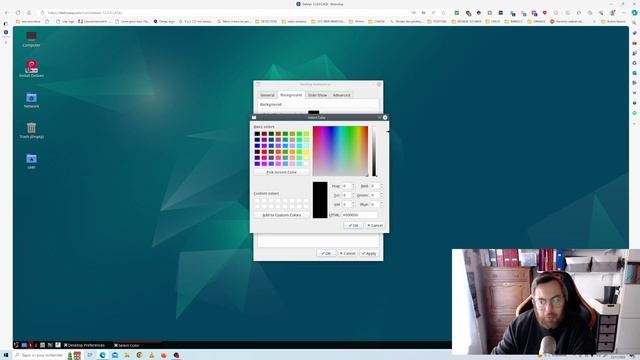Launch the Install Debian desktop icon
This screenshot has height=360, width=640.
31,68
